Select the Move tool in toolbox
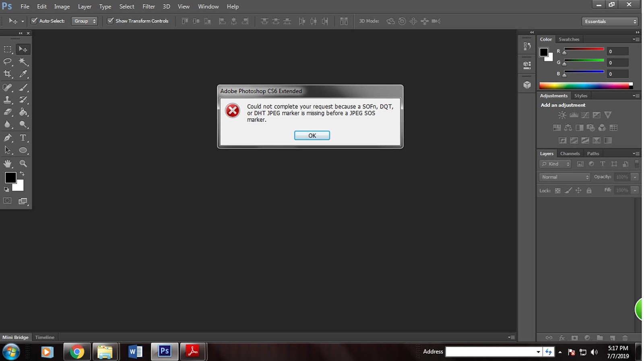This screenshot has width=644, height=361. point(23,49)
